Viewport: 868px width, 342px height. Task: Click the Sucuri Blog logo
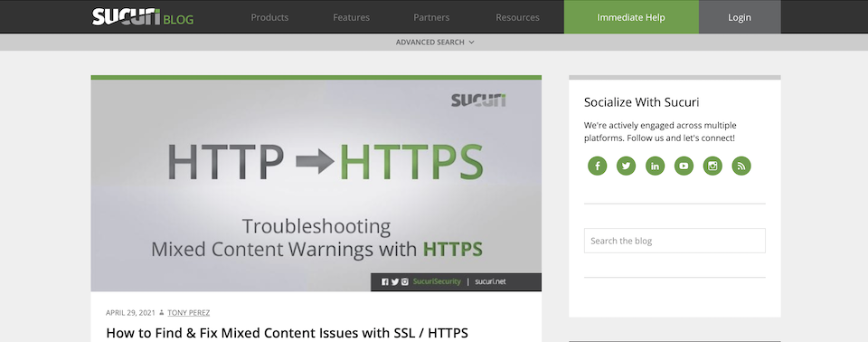pyautogui.click(x=143, y=17)
